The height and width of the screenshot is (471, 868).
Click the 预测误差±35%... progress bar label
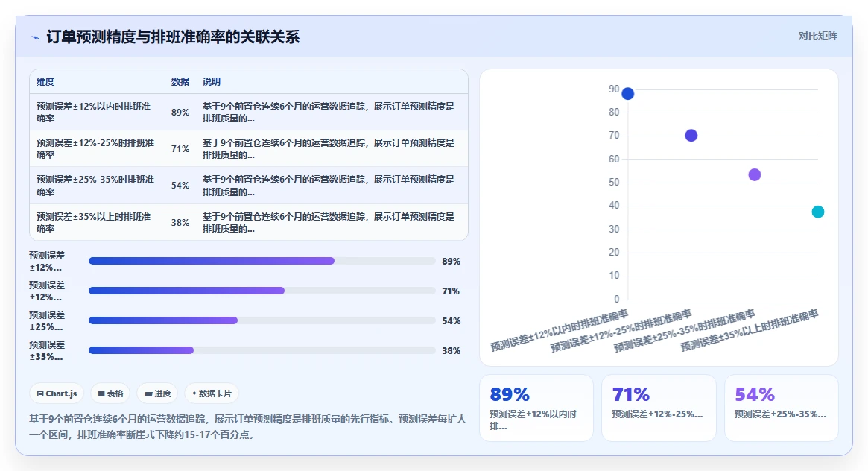click(x=47, y=350)
